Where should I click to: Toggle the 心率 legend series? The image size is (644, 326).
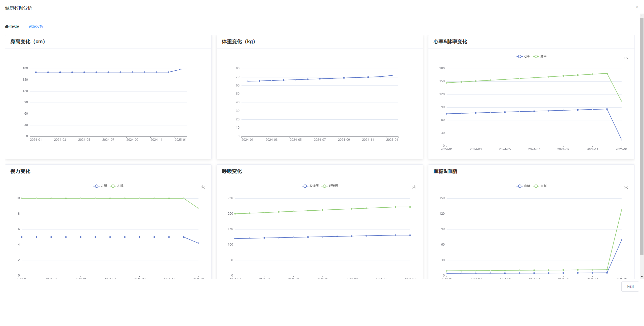(x=523, y=56)
